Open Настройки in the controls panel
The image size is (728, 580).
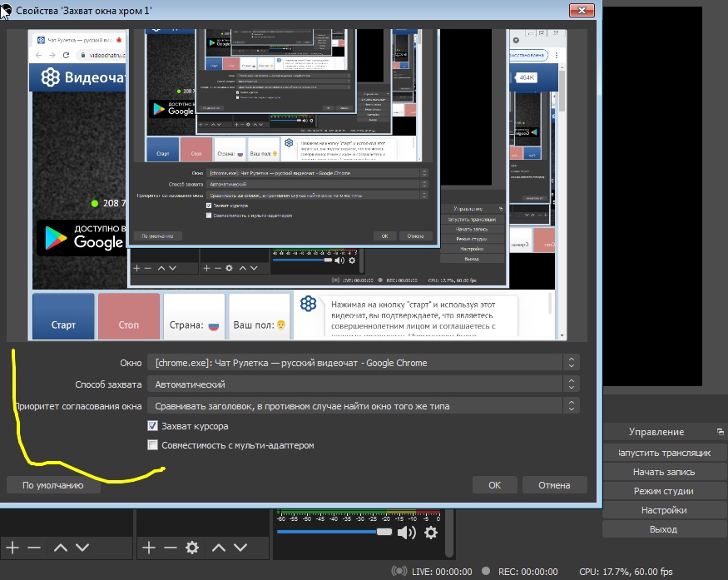click(x=664, y=510)
